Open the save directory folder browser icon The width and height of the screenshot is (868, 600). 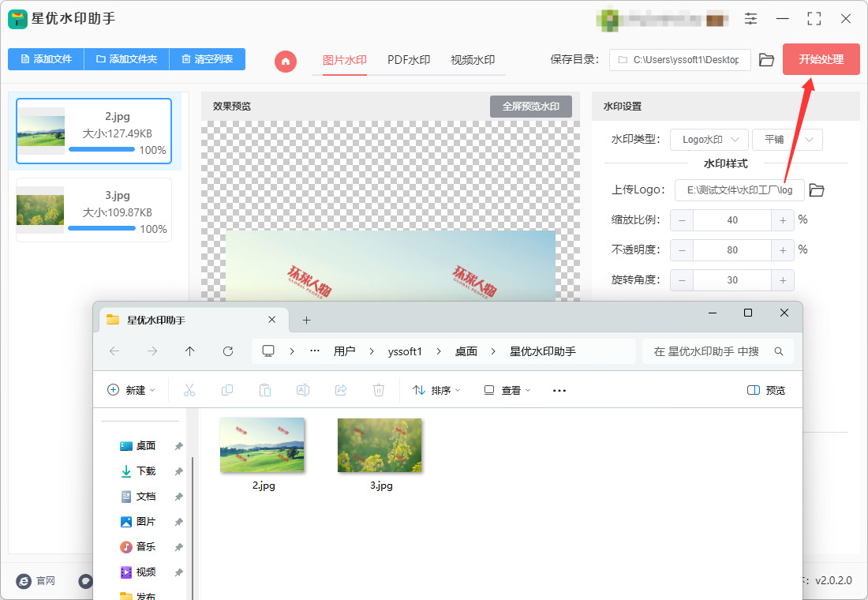tap(767, 60)
